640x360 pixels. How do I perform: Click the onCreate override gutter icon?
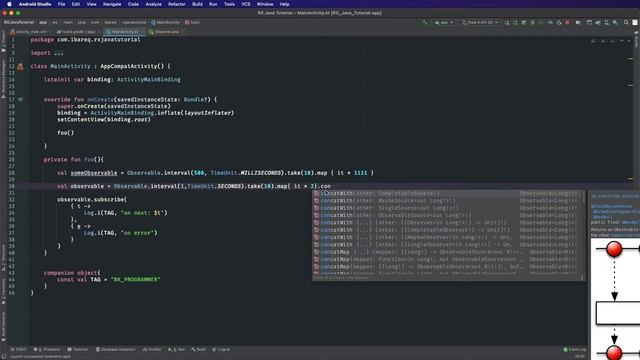(20, 100)
